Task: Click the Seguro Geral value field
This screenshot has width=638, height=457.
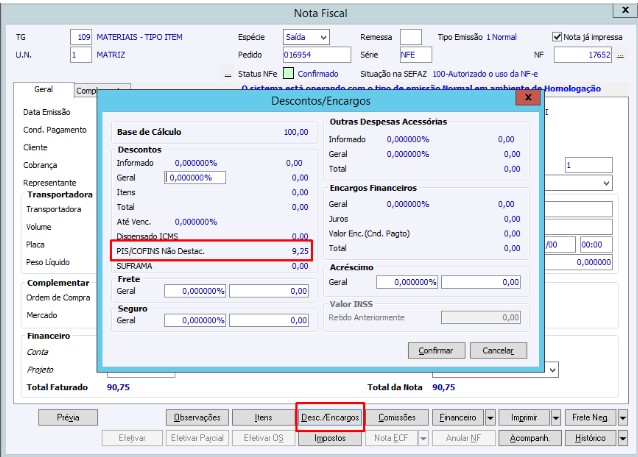Action: click(x=269, y=320)
